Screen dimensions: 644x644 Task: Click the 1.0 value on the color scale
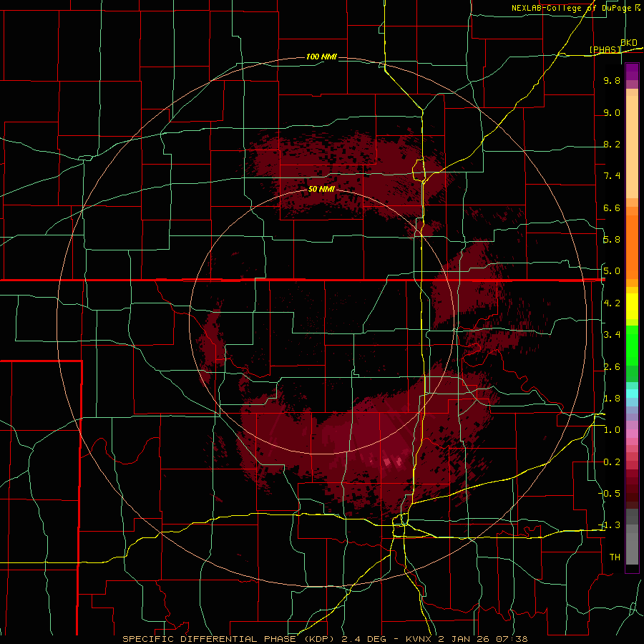[x=612, y=430]
